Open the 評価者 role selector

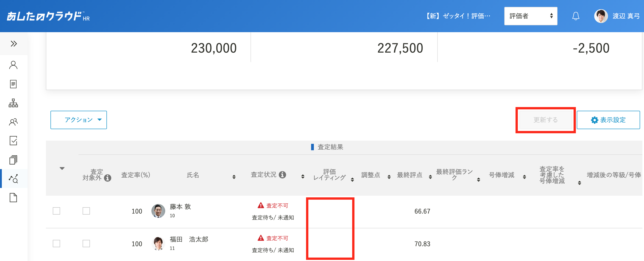pyautogui.click(x=530, y=16)
